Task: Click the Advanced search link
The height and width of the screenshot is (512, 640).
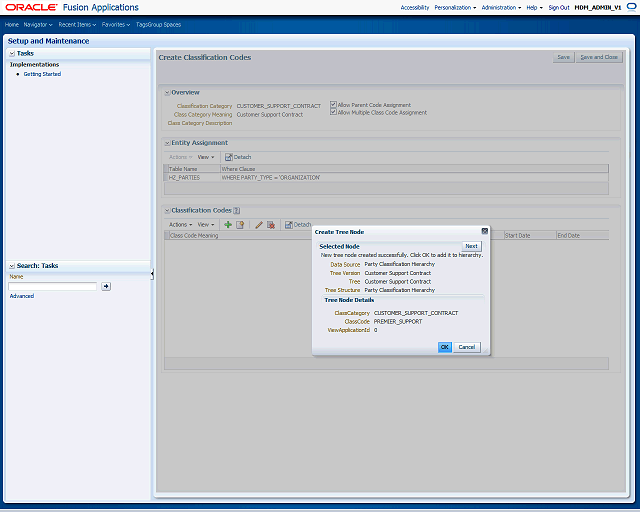Action: click(x=22, y=296)
